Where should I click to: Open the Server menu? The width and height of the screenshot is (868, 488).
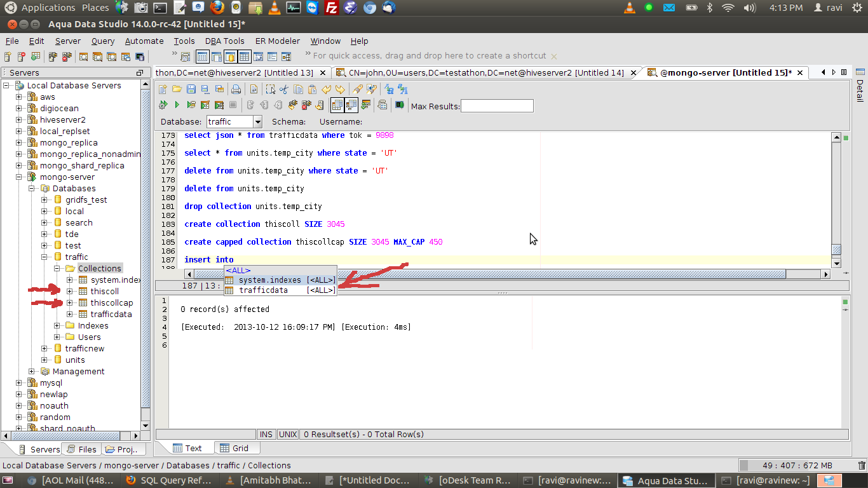coord(67,41)
